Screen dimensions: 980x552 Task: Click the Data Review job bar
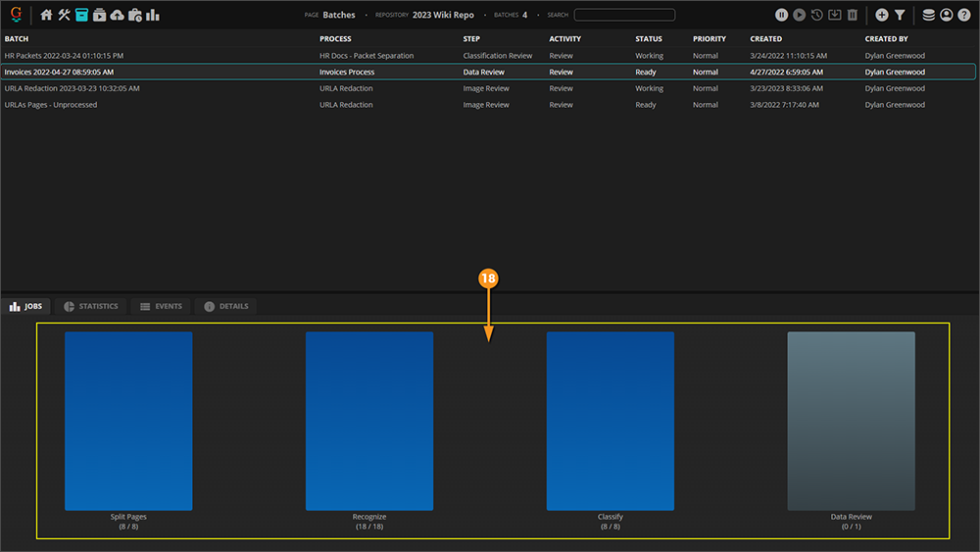851,421
